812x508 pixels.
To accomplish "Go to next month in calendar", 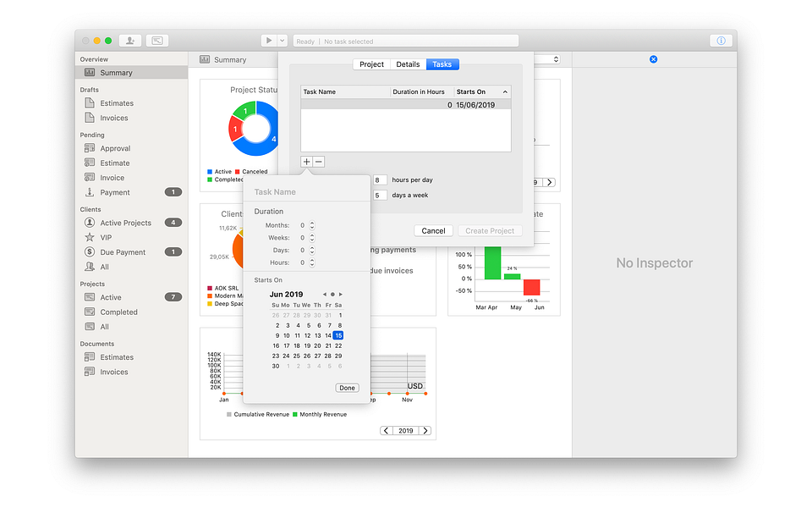I will (340, 295).
